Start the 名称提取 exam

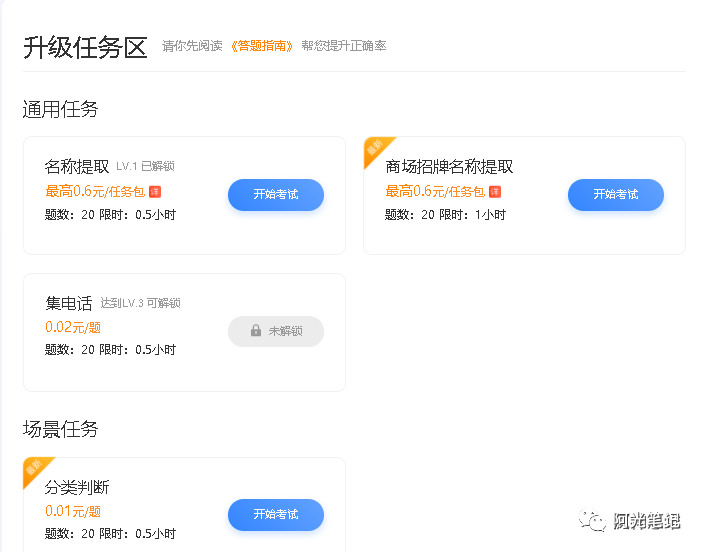(275, 194)
